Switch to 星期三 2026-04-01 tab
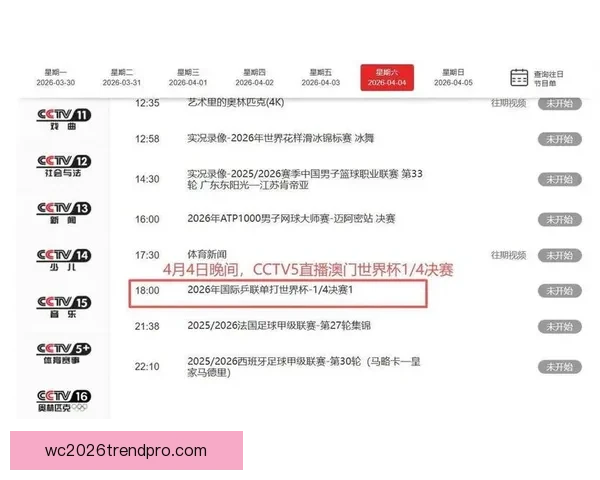The image size is (600, 480). [188, 77]
